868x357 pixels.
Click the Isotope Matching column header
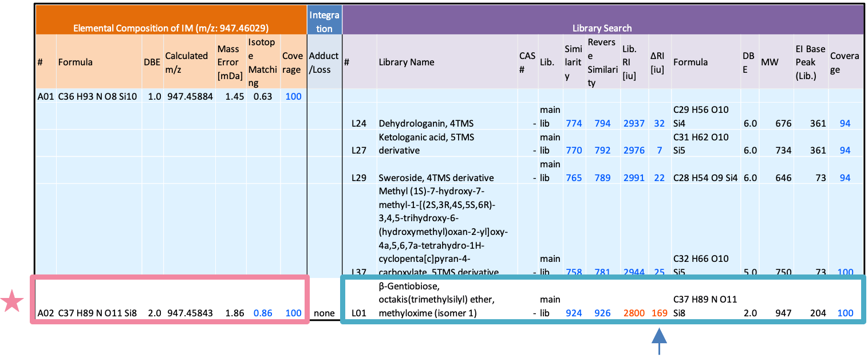pos(262,62)
